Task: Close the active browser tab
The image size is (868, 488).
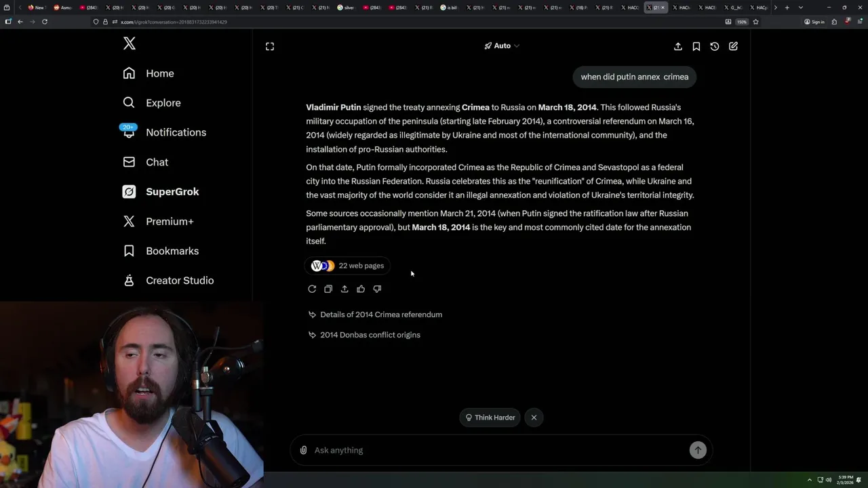Action: tap(663, 7)
